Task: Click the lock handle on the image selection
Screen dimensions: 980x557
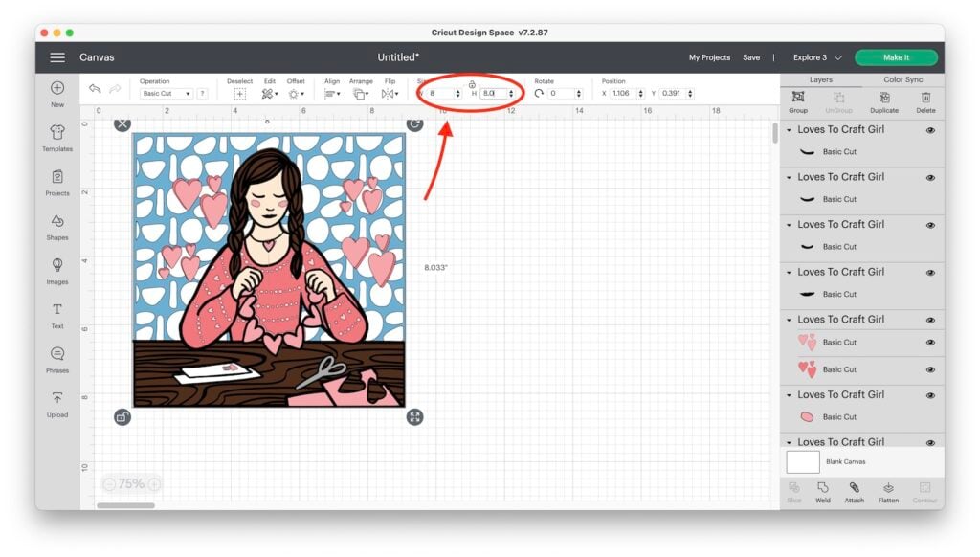Action: (x=122, y=417)
